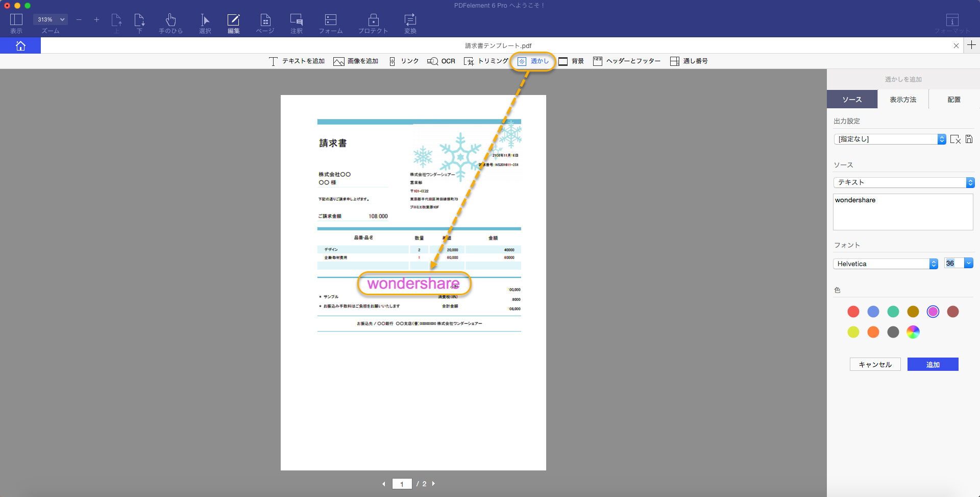Click the zoom in plus icon
Image resolution: width=980 pixels, height=497 pixels.
96,20
